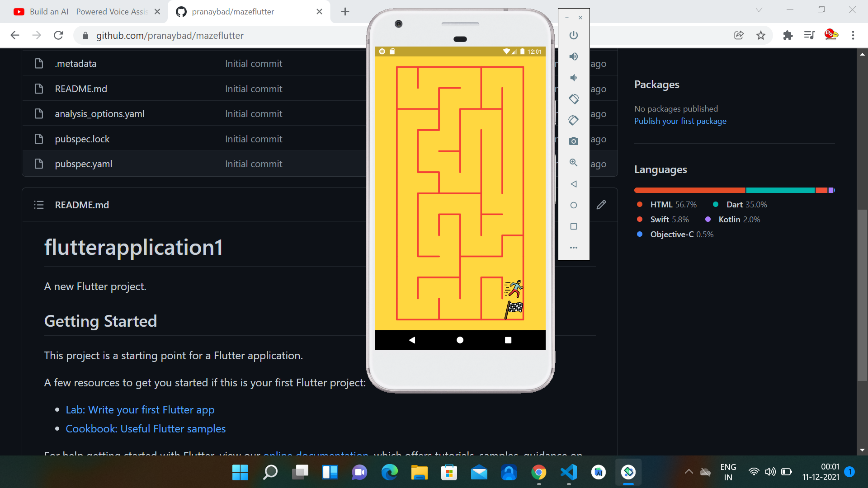Open Lab: Write your first Flutter app link
868x488 pixels.
tap(140, 410)
